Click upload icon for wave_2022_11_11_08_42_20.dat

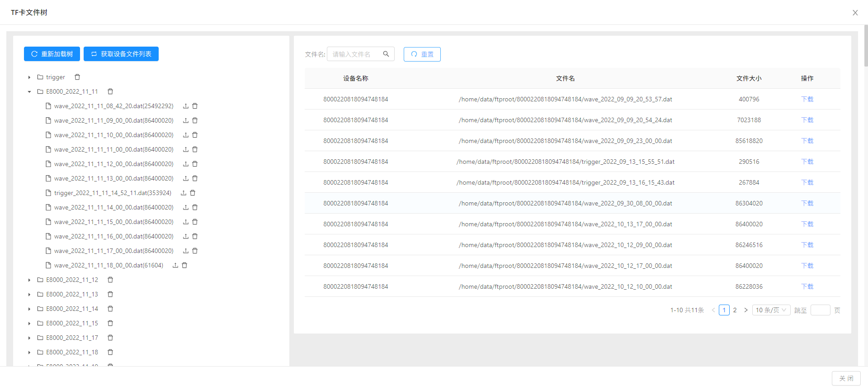[186, 106]
